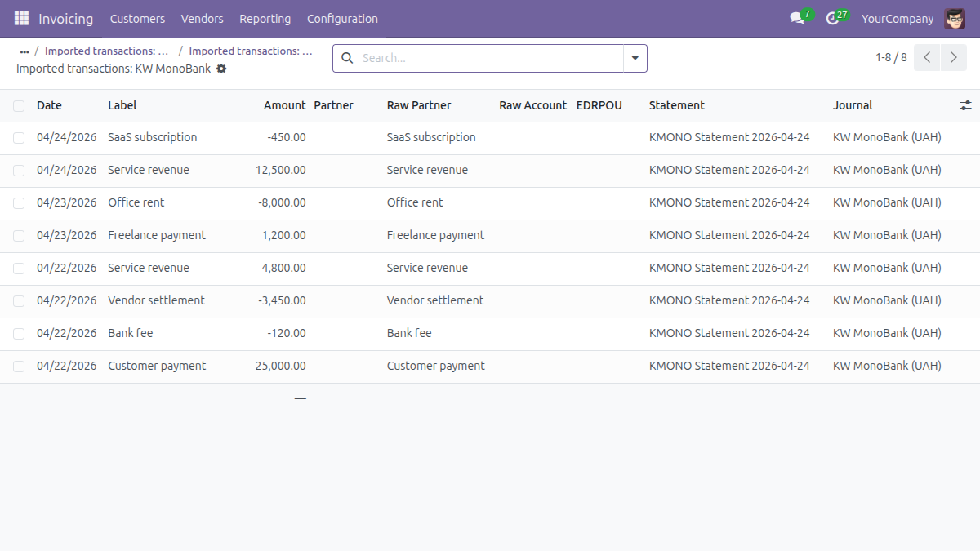Check the SaaS subscription row checkbox

pyautogui.click(x=19, y=138)
